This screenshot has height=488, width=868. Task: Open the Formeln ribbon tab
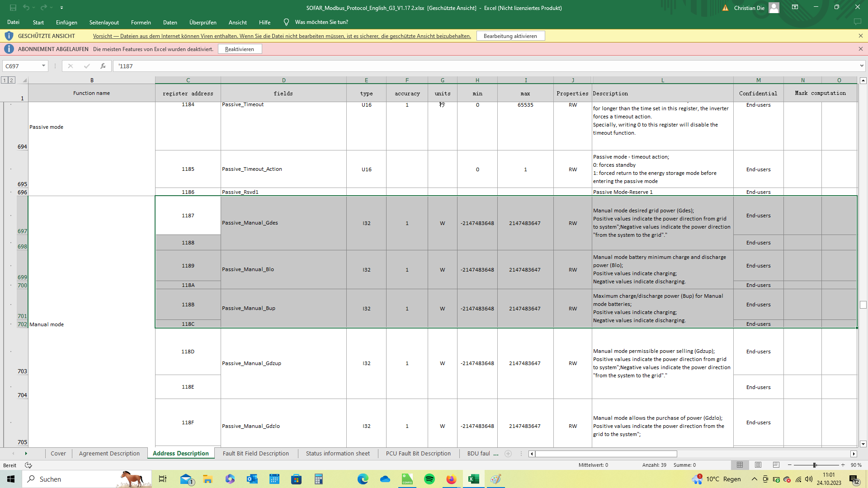pyautogui.click(x=141, y=22)
